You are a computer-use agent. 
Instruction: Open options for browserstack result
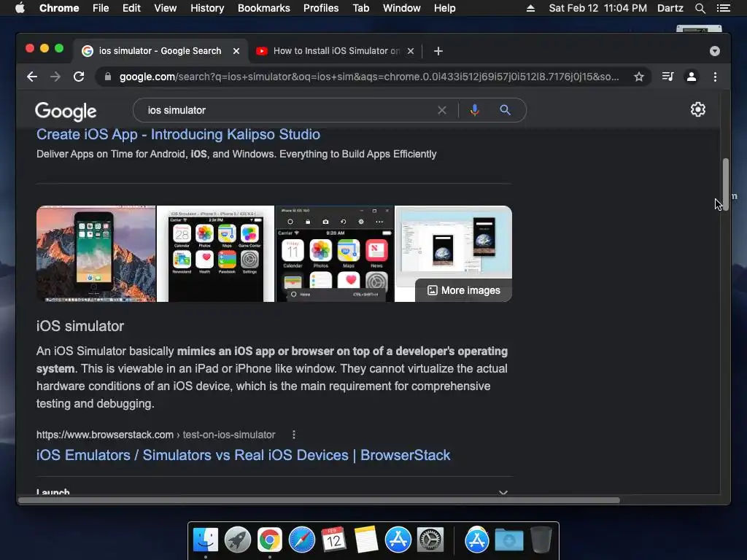tap(294, 435)
